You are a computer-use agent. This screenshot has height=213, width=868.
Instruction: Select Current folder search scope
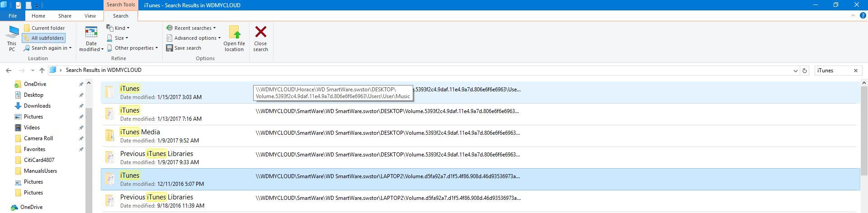(44, 28)
